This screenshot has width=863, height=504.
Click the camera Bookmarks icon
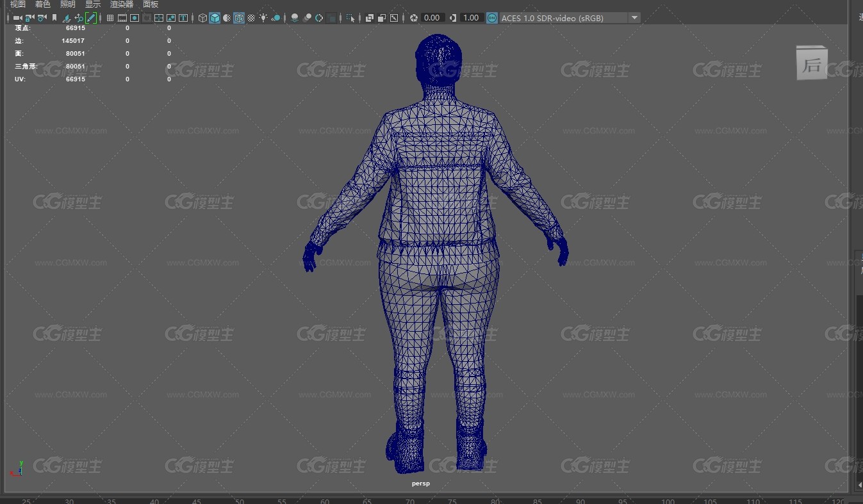[x=54, y=18]
